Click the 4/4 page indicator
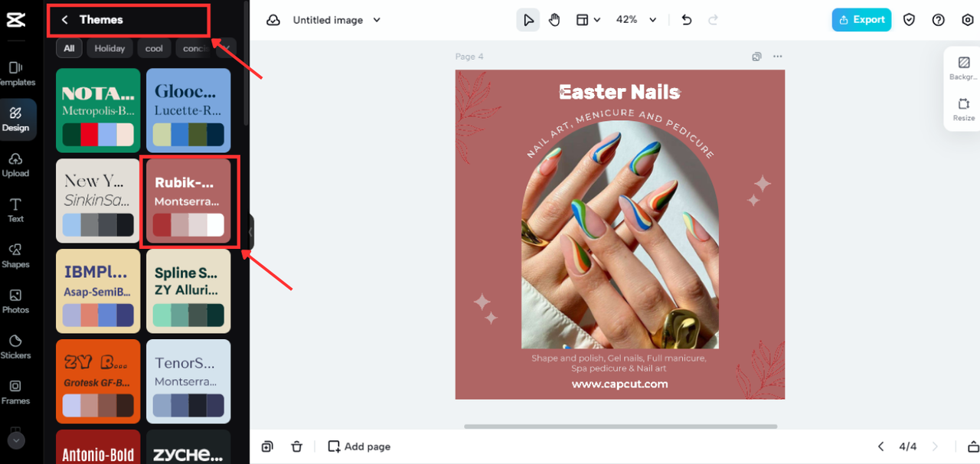 908,446
